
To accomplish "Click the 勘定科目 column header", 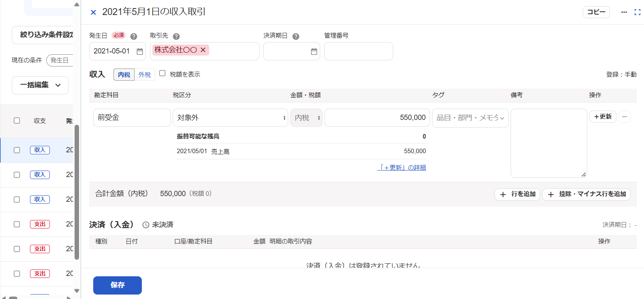I will click(x=106, y=95).
